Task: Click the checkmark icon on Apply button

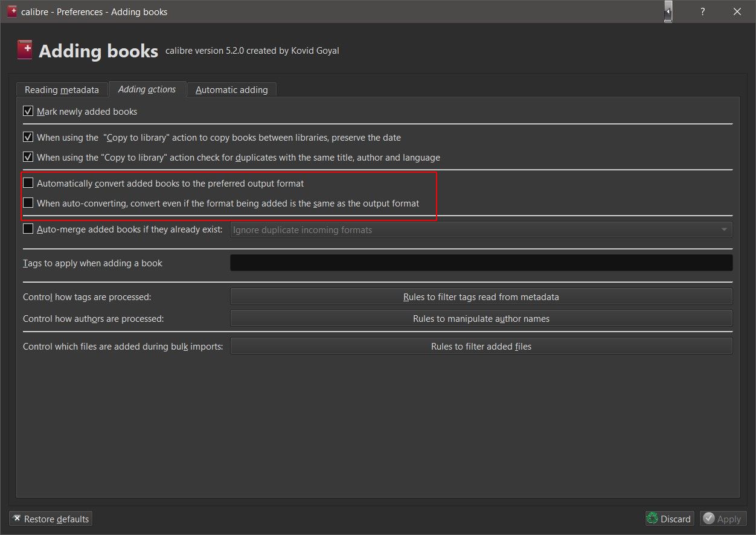Action: coord(709,519)
